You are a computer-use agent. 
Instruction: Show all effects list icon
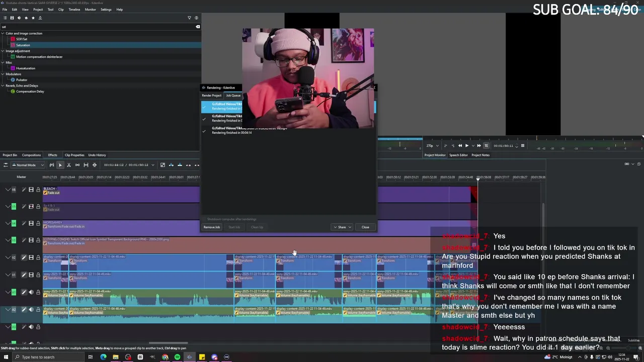pos(5,18)
